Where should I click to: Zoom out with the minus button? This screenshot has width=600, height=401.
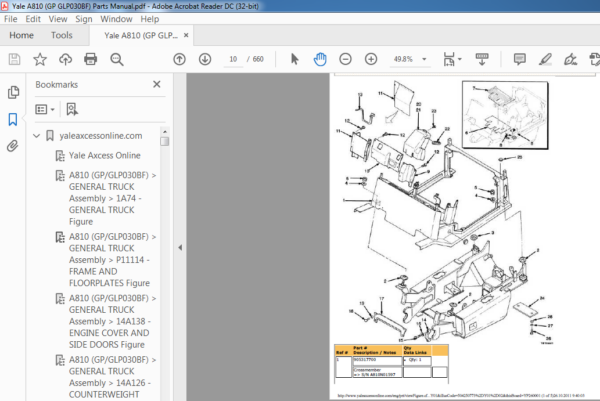click(345, 59)
